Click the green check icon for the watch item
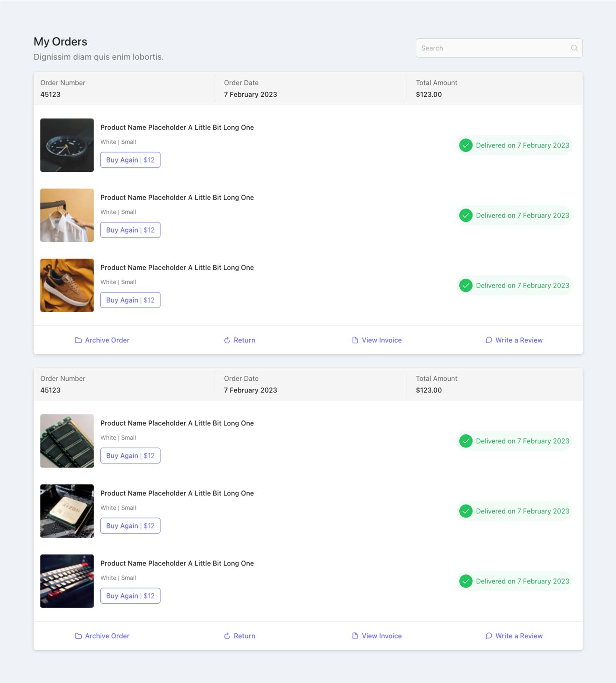 (466, 145)
